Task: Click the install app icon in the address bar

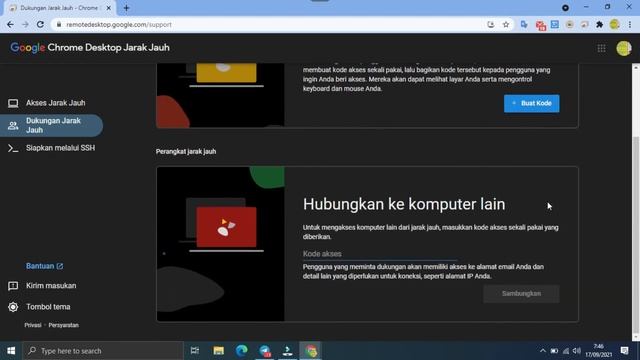Action: pos(491,24)
